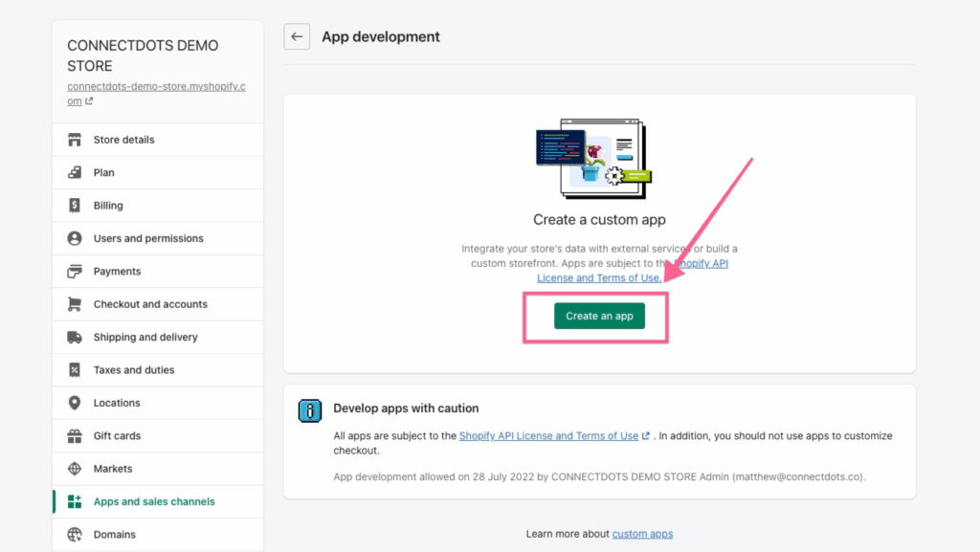Click the Users and permissions avatar icon
980x552 pixels.
(75, 238)
